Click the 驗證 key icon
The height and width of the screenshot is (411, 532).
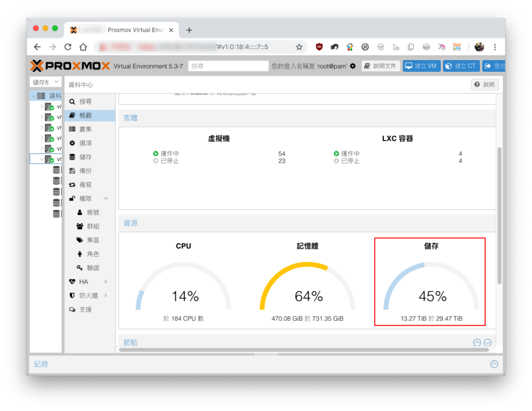coord(79,268)
